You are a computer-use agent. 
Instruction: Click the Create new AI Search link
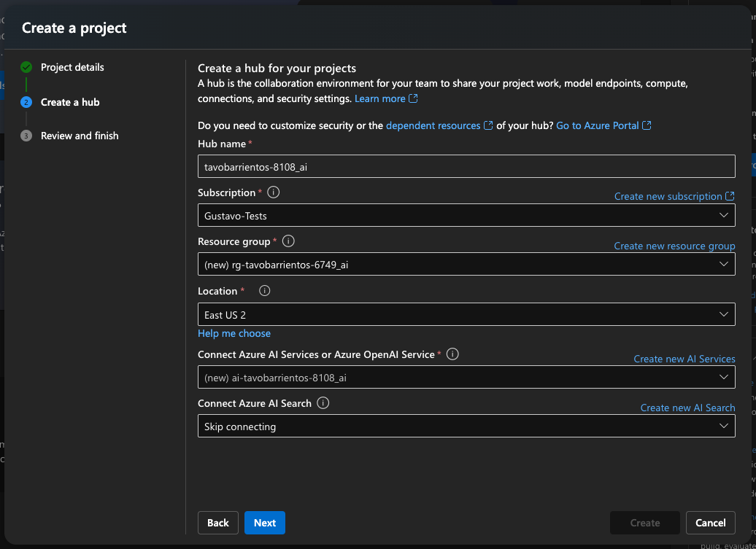click(687, 408)
